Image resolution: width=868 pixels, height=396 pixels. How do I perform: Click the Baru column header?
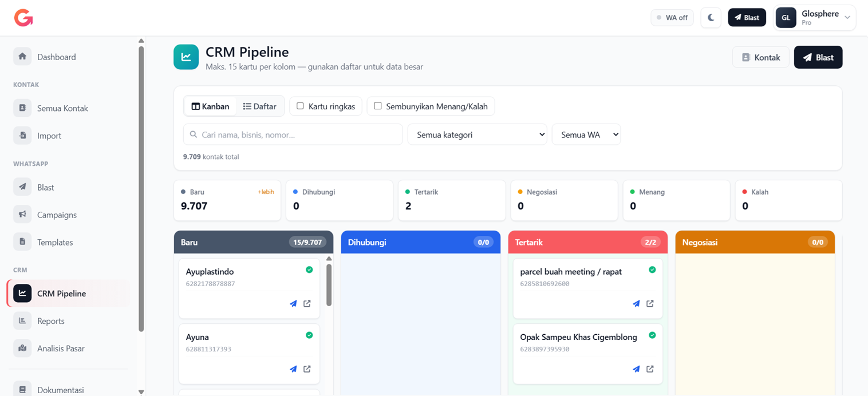pos(254,242)
